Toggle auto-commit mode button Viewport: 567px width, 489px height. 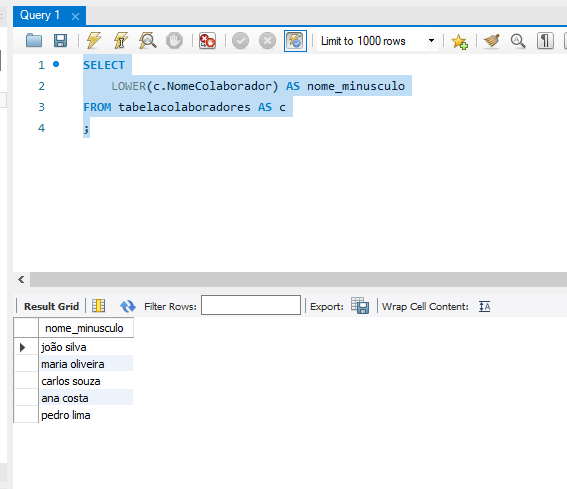pos(295,41)
